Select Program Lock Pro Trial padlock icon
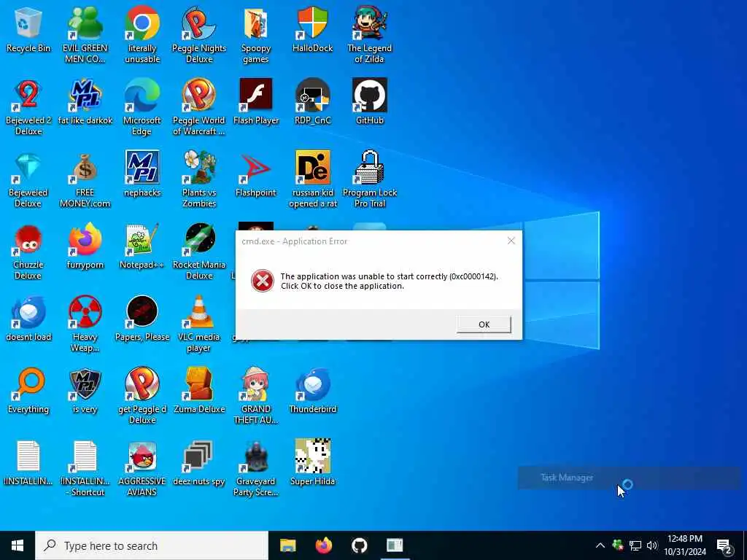 370,179
